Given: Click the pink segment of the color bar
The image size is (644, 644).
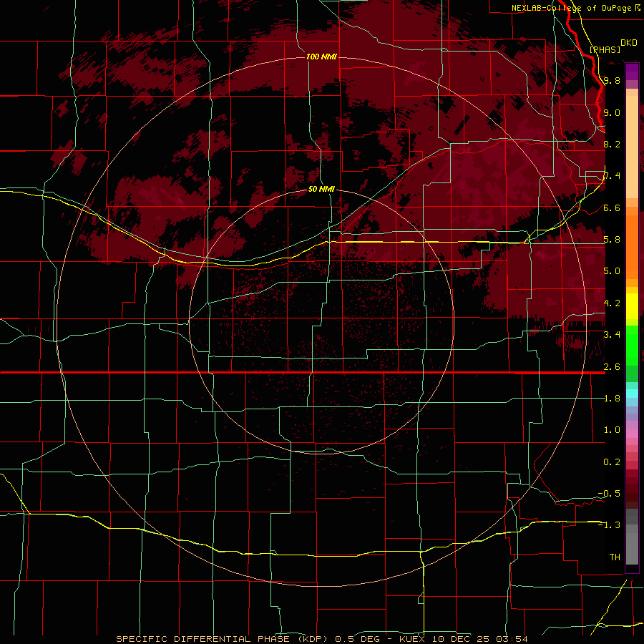Looking at the screenshot, I should point(632,433).
